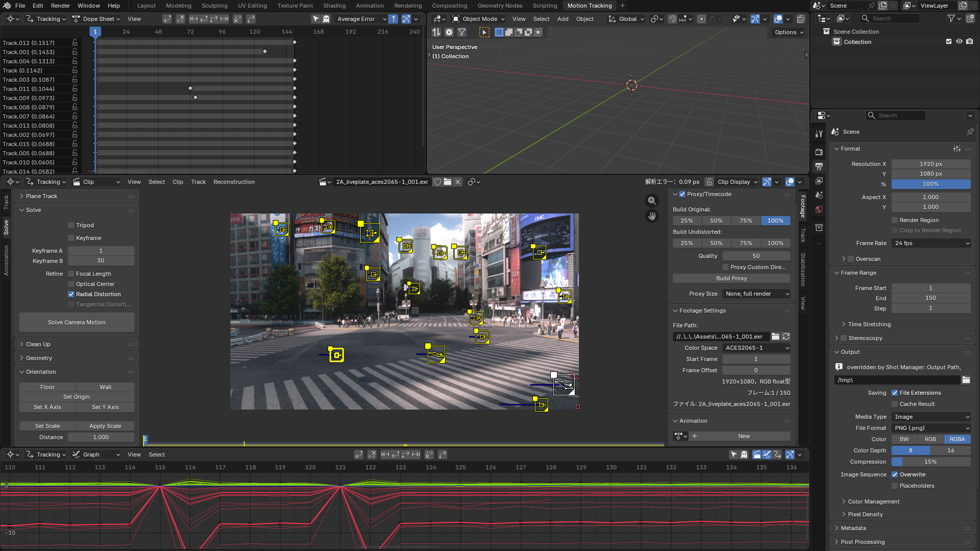The width and height of the screenshot is (980, 551).
Task: Enable the Tripod solve checkbox
Action: point(71,226)
